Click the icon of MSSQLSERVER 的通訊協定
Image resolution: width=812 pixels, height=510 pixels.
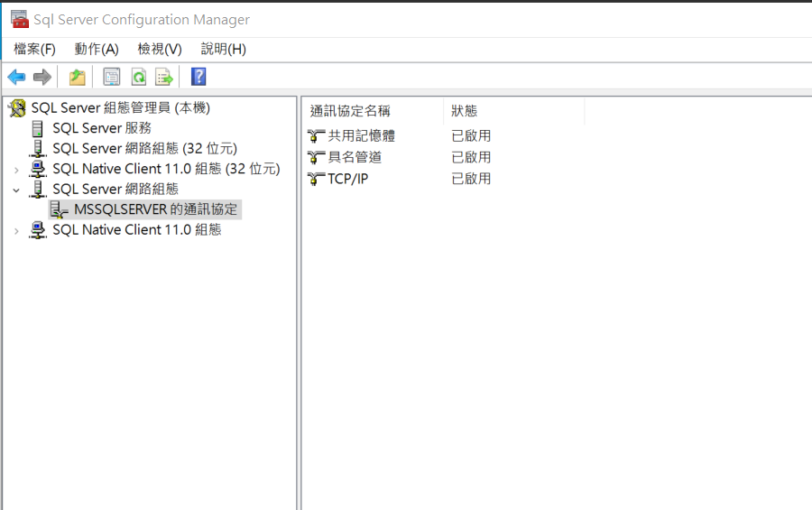coord(59,209)
